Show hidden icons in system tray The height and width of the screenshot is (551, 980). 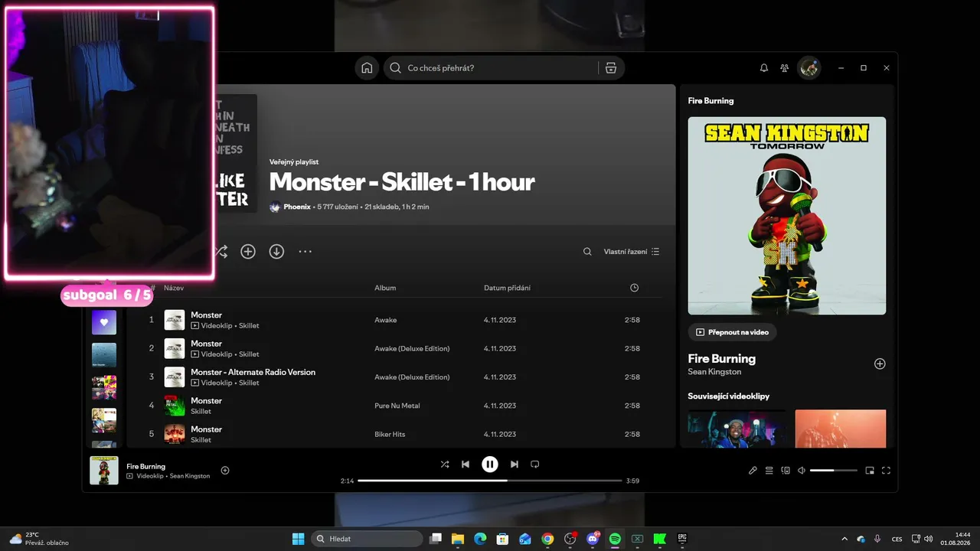(x=844, y=539)
